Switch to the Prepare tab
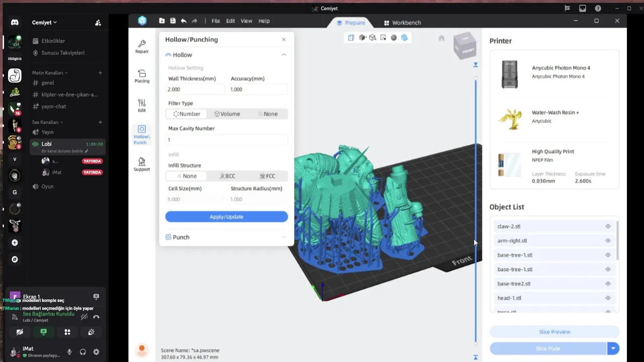This screenshot has width=644, height=362. point(351,23)
